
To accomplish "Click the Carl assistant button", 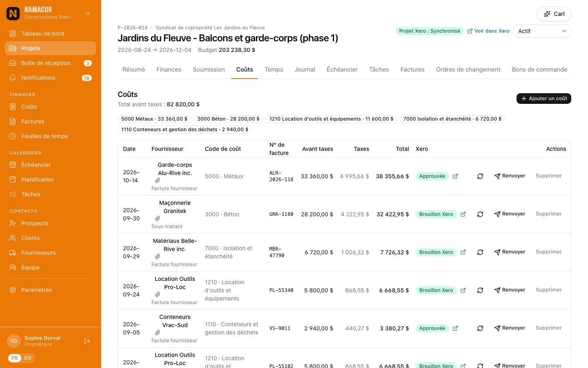I will (x=554, y=14).
